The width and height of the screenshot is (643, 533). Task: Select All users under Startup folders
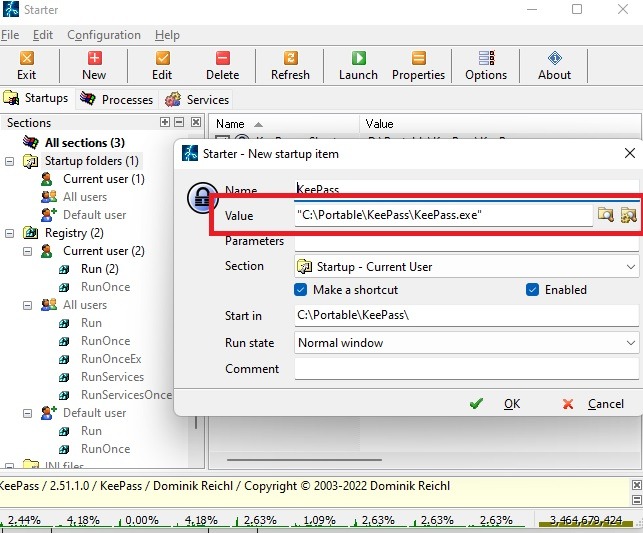85,197
